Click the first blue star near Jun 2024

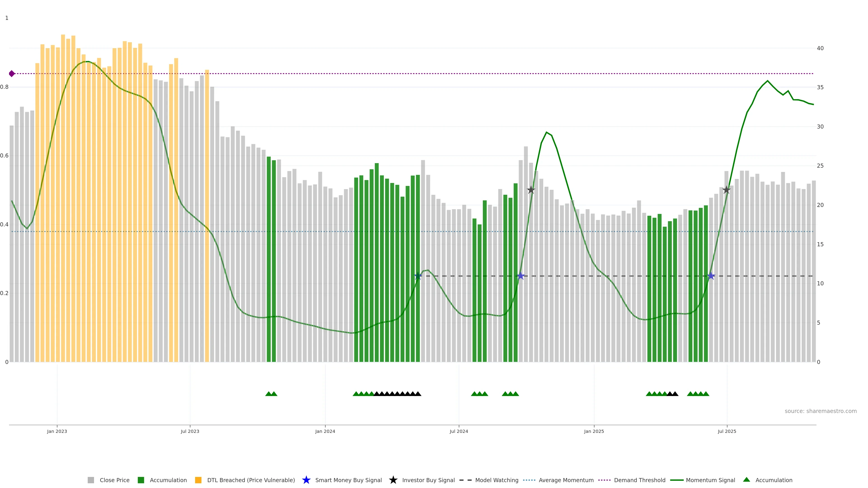click(418, 276)
